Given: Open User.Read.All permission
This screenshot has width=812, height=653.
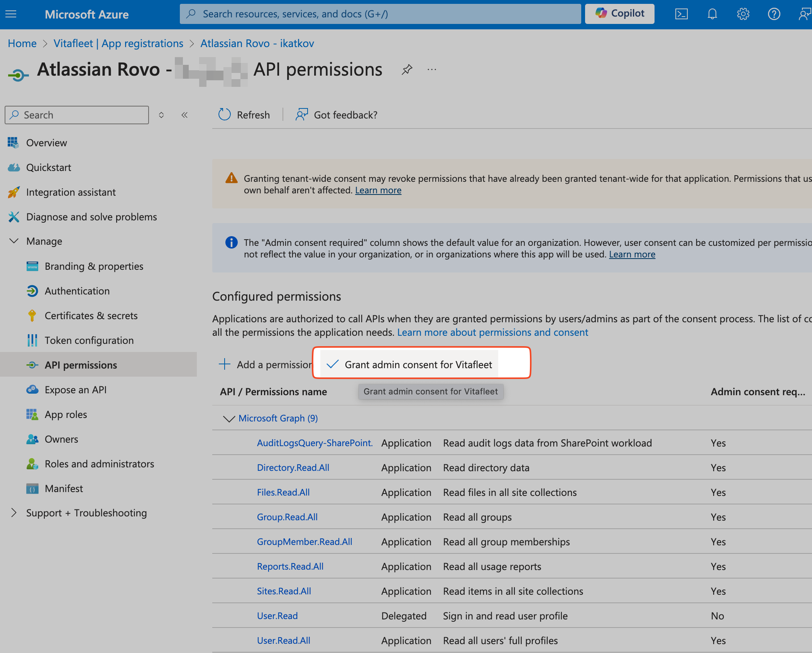Looking at the screenshot, I should 284,641.
